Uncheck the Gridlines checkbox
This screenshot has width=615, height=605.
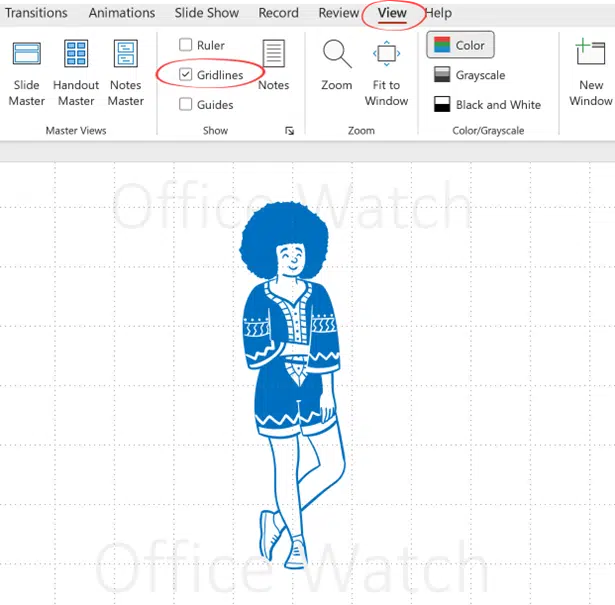click(186, 74)
